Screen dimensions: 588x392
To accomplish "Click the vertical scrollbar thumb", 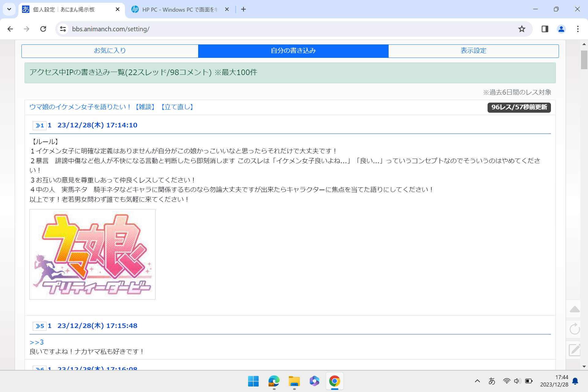I will point(584,60).
